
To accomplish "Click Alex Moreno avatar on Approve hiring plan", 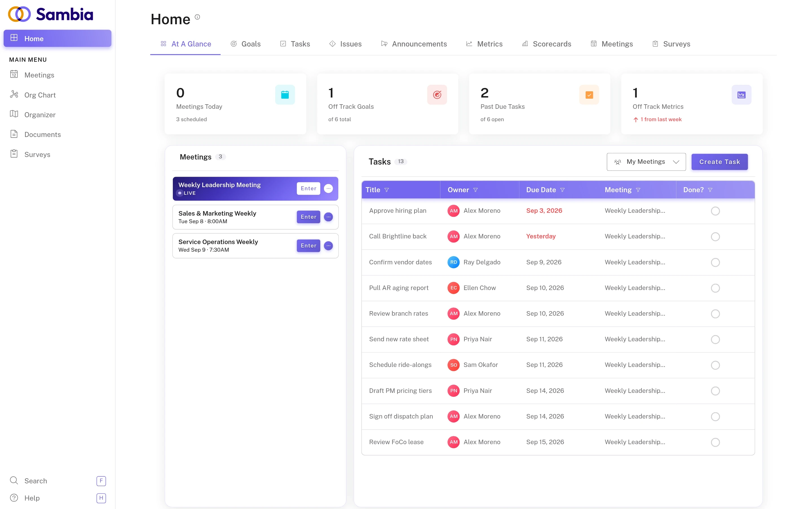I will pos(453,211).
